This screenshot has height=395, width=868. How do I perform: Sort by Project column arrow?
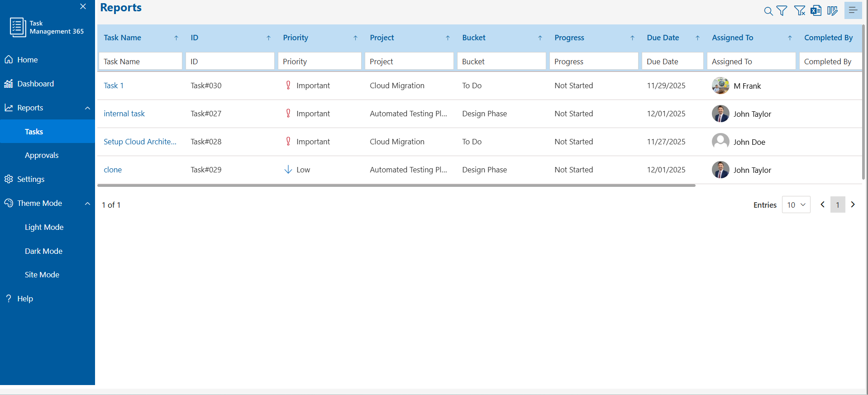click(x=448, y=38)
